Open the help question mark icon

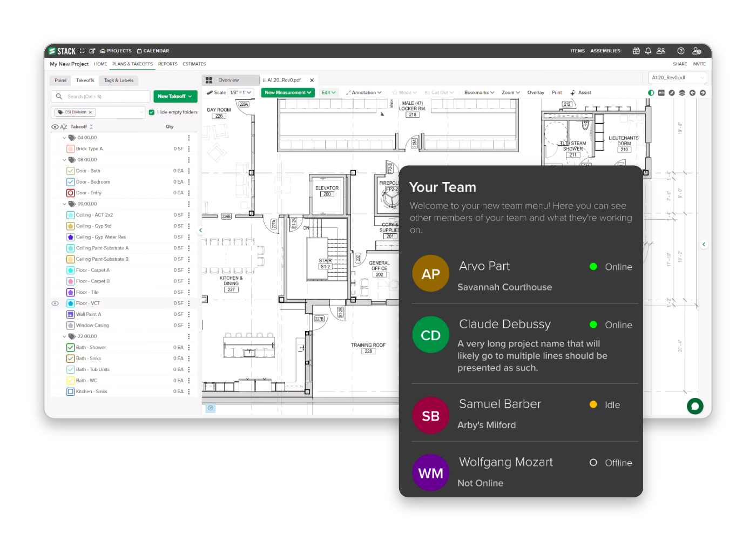[x=681, y=51]
